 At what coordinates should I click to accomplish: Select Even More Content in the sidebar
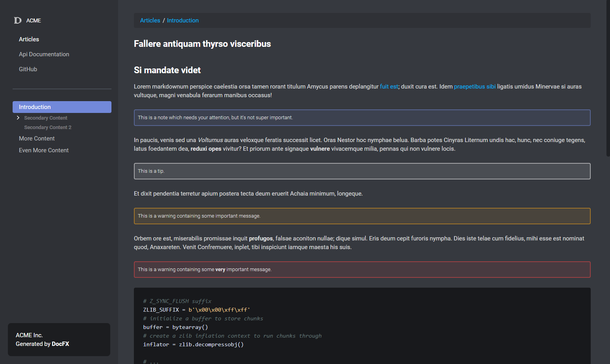[44, 150]
